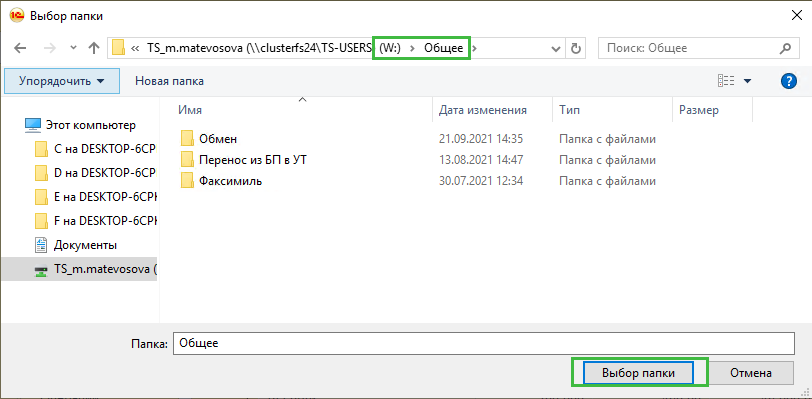
Task: Go up one folder level
Action: (93, 48)
